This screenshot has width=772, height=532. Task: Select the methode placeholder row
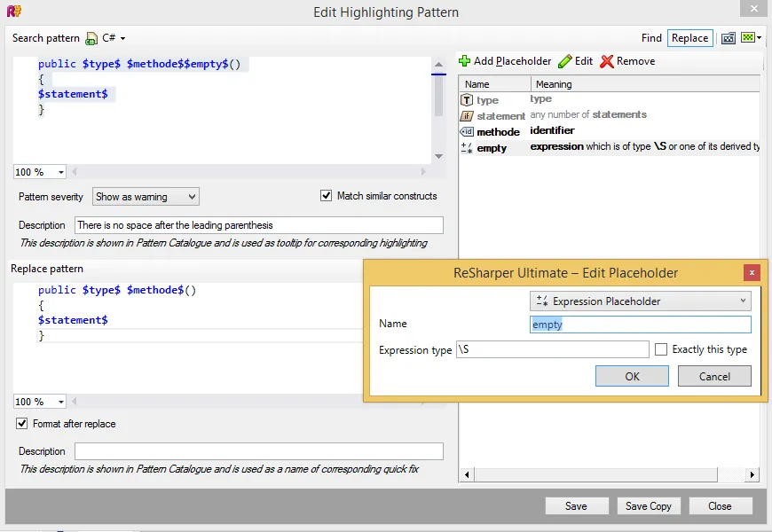tap(610, 131)
